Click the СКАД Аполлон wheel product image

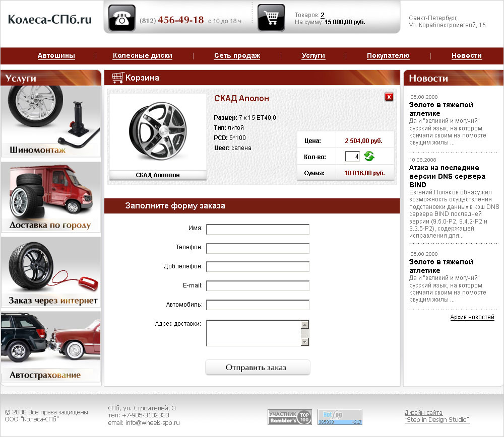(158, 131)
